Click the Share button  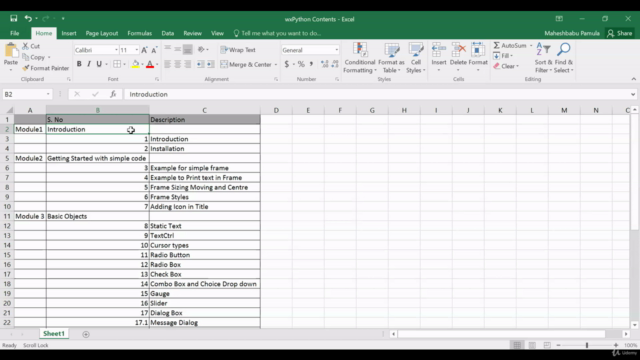pyautogui.click(x=620, y=33)
